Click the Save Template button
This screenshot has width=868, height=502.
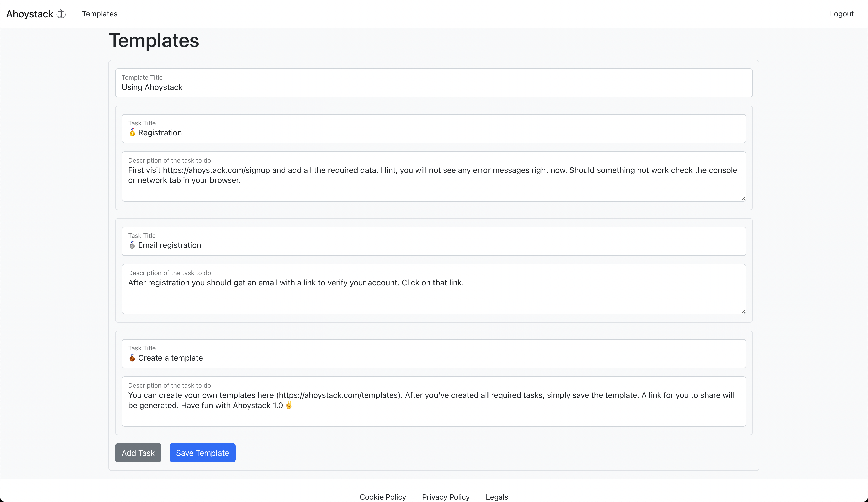point(202,453)
